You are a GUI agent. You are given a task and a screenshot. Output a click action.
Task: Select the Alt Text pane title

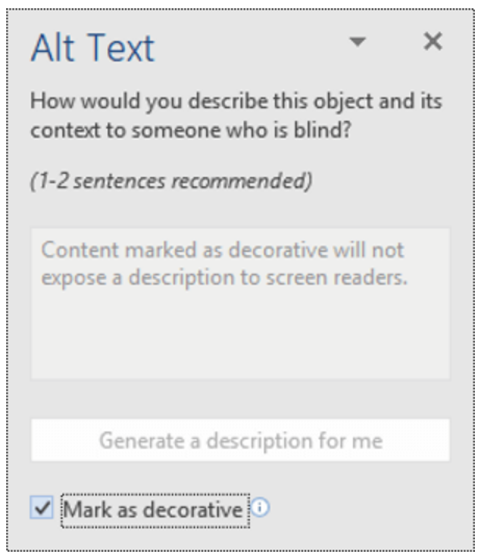tap(93, 48)
